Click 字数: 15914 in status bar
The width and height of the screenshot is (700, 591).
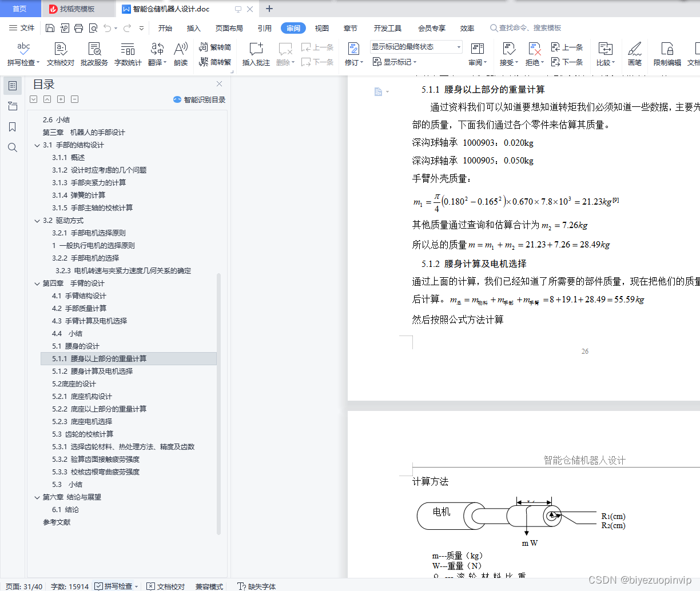pos(70,586)
